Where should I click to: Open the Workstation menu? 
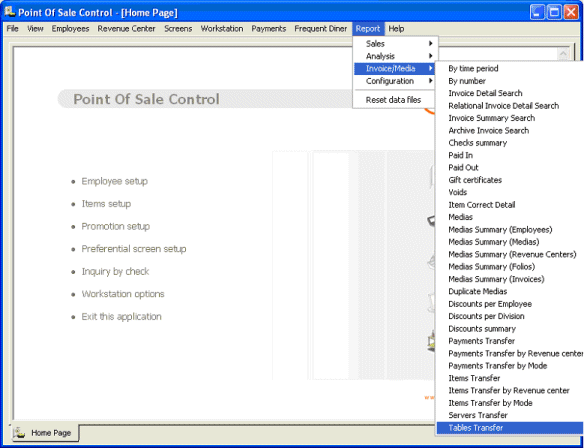(222, 29)
